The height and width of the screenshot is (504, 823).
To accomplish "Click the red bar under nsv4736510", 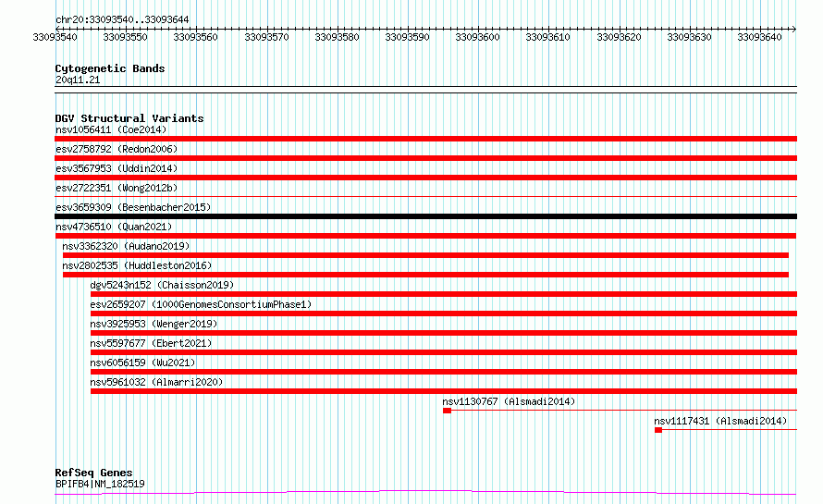I will tap(425, 236).
